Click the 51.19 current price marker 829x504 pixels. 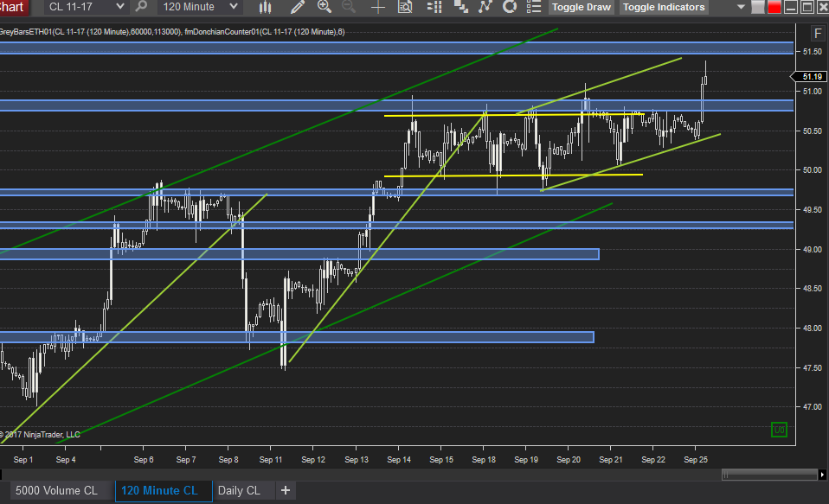tap(808, 77)
